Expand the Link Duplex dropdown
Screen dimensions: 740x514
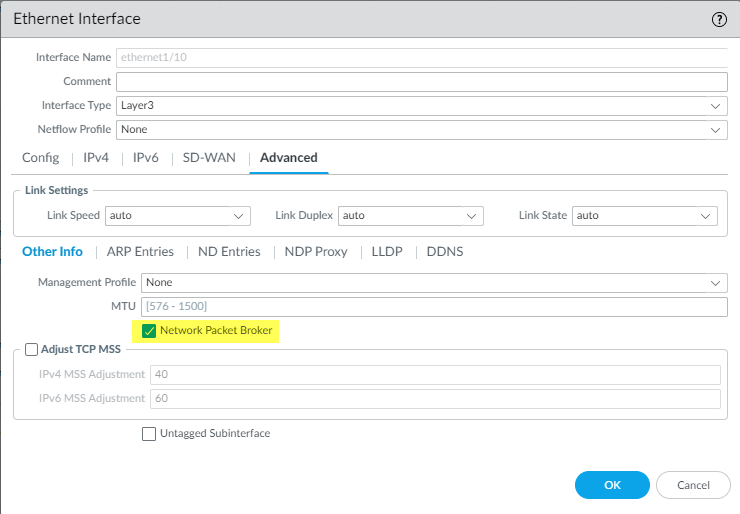pos(410,215)
